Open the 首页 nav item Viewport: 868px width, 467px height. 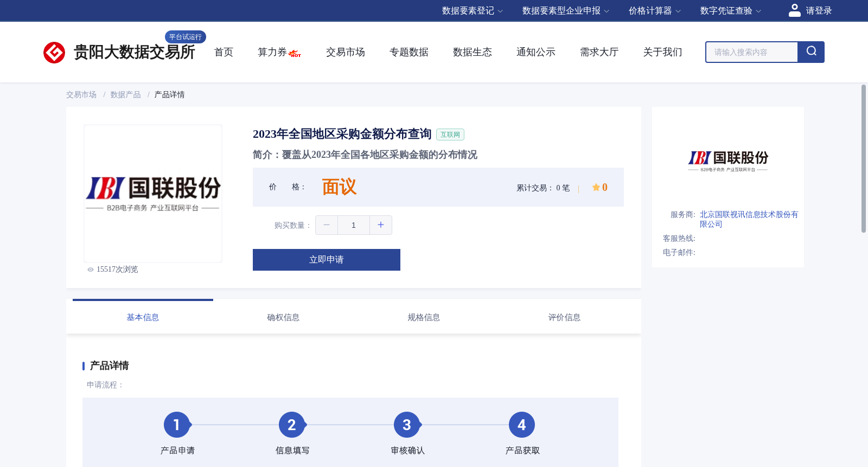click(x=224, y=52)
